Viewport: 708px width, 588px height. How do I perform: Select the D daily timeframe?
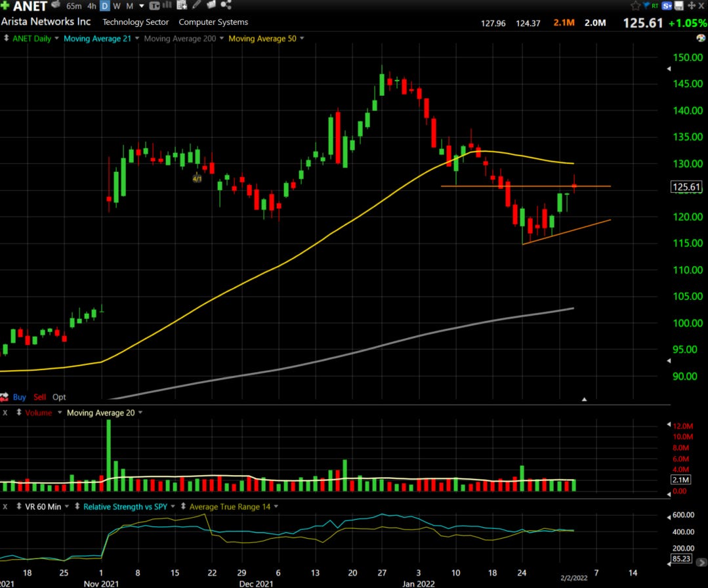(104, 6)
